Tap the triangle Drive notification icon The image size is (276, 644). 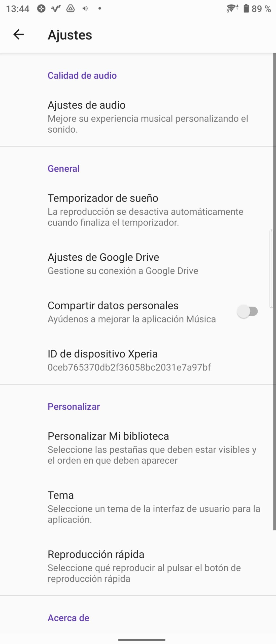(71, 9)
